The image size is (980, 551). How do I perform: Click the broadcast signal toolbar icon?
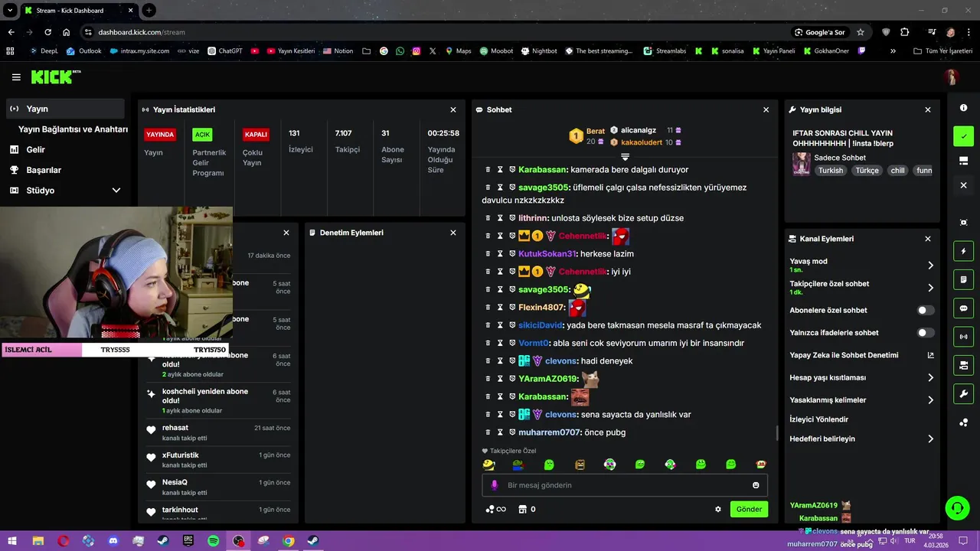coord(964,337)
